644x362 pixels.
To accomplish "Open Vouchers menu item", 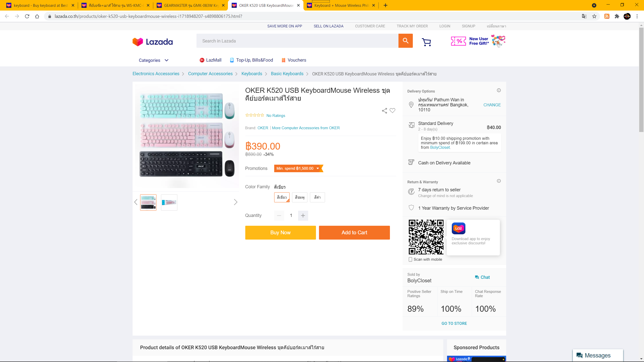I will click(294, 60).
